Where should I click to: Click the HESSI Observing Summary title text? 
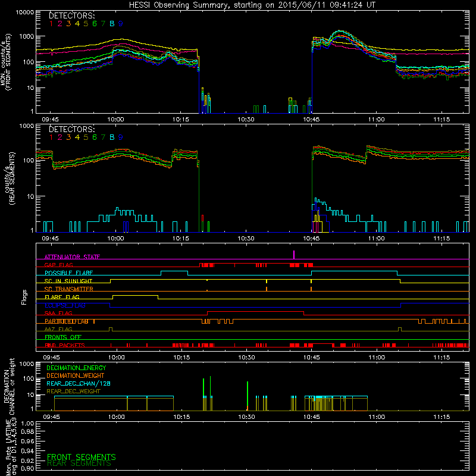tap(252, 5)
